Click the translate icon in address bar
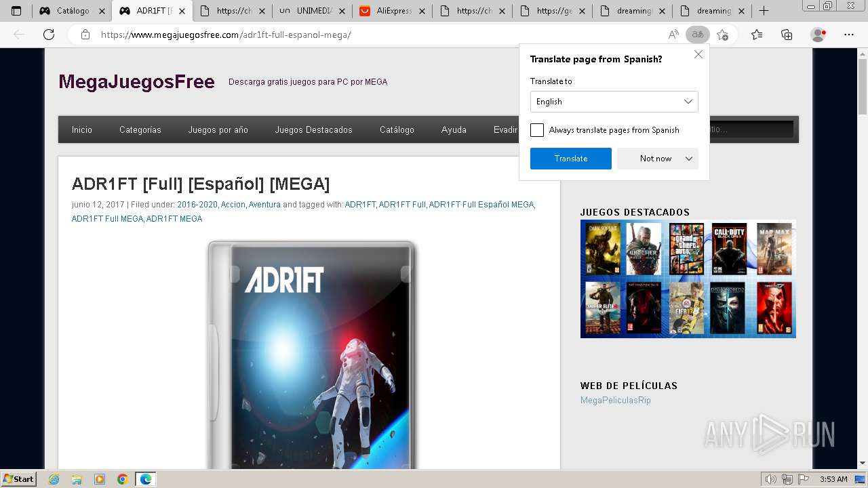 point(698,35)
